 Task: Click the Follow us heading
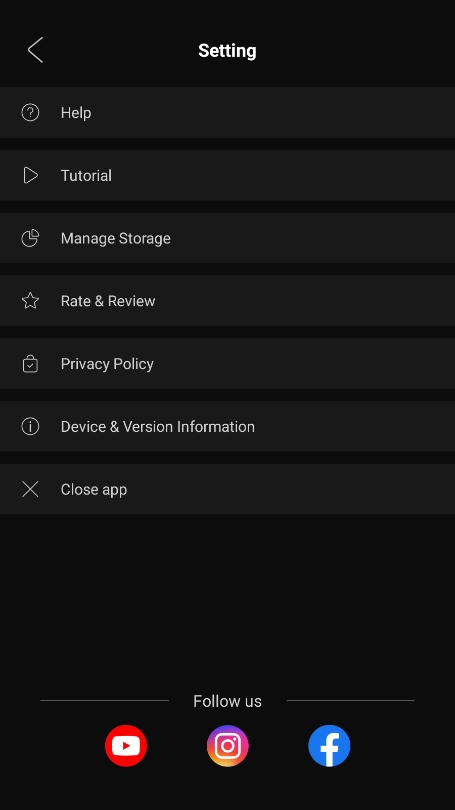pyautogui.click(x=227, y=701)
